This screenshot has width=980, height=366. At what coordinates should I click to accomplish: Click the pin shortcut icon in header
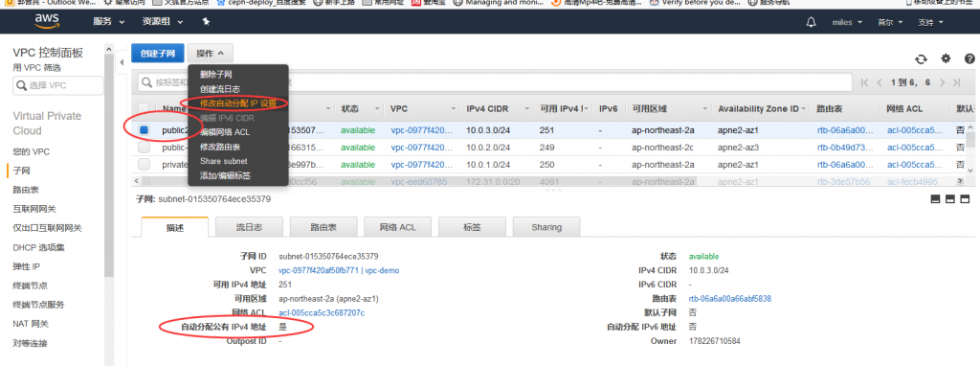click(206, 22)
